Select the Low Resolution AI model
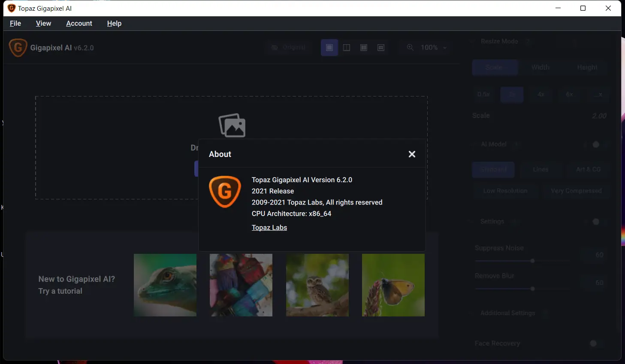The height and width of the screenshot is (364, 625). click(505, 191)
